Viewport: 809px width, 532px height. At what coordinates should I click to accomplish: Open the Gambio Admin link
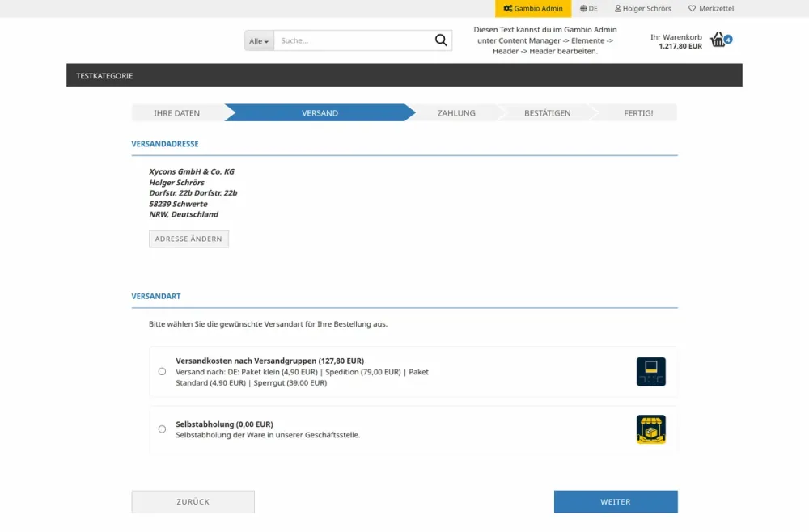coord(533,8)
